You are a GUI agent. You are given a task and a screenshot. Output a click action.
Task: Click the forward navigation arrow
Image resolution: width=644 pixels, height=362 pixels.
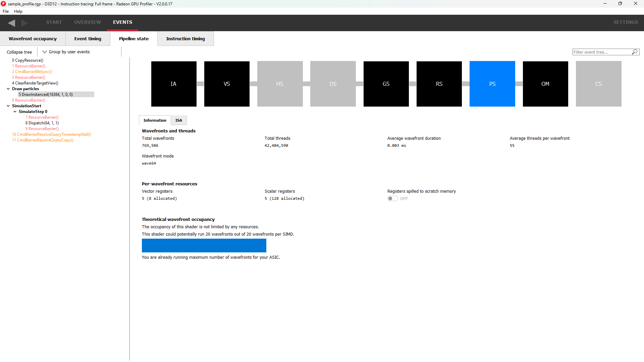tap(24, 23)
